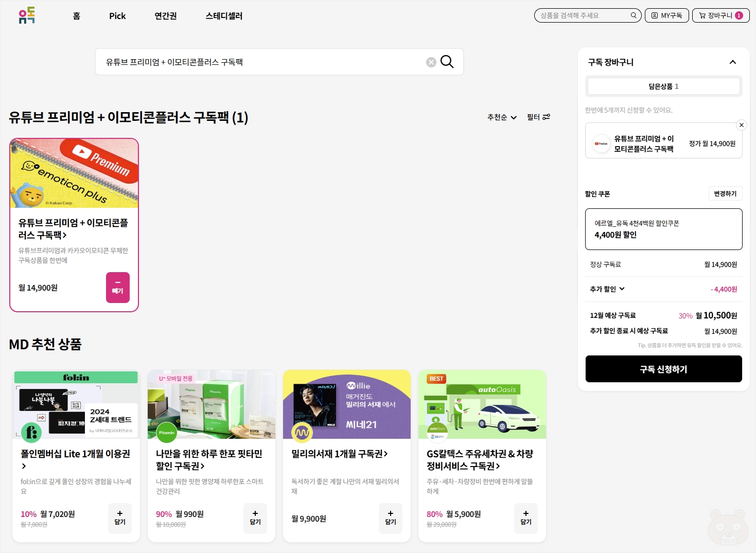This screenshot has width=756, height=553.
Task: Click the bear mascot chat icon
Action: 728,528
